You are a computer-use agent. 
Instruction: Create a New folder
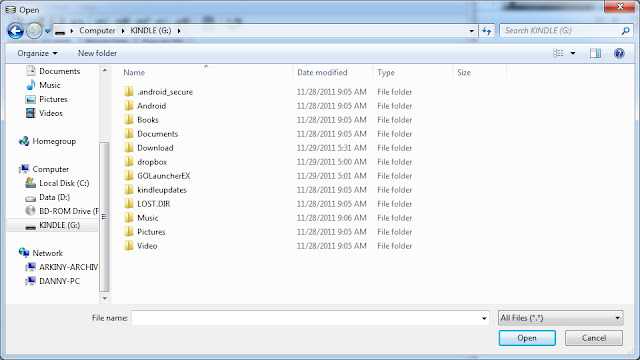(x=97, y=53)
